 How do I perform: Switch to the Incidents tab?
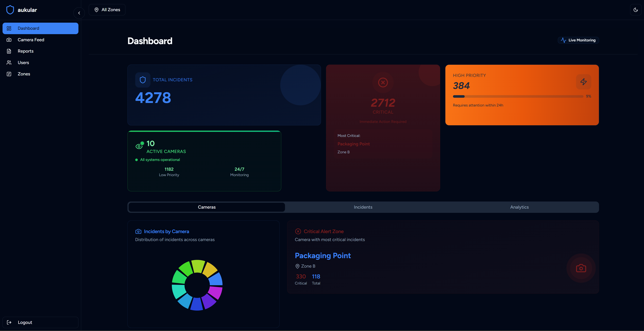(x=363, y=207)
